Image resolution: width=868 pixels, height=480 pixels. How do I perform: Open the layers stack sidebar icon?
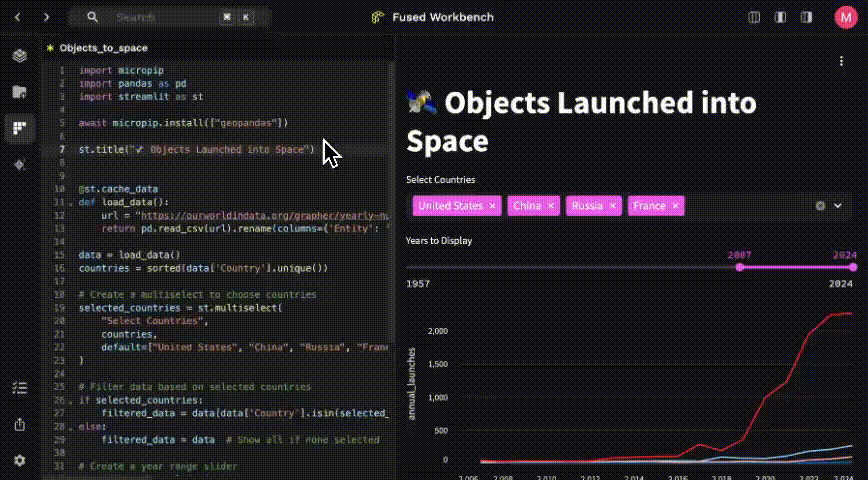click(20, 55)
